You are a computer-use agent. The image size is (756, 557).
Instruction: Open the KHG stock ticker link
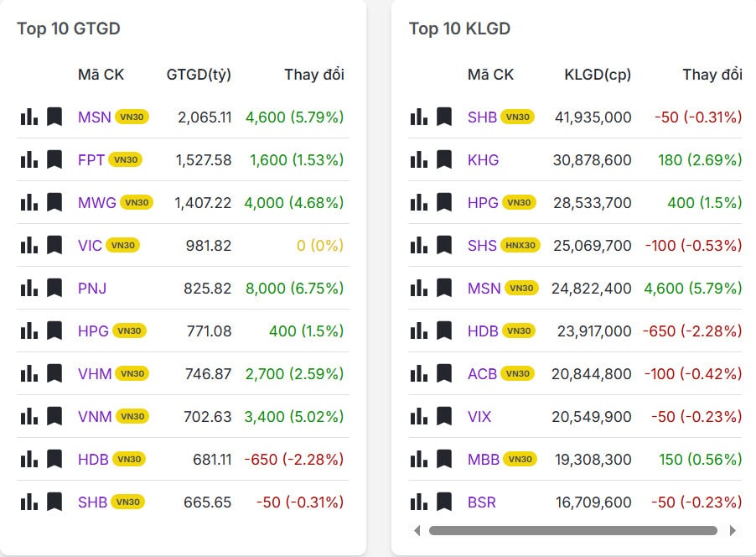pos(483,159)
